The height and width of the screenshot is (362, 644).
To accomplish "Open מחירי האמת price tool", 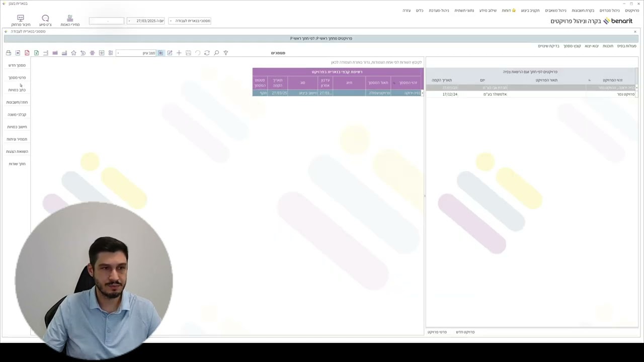I will coord(70,21).
